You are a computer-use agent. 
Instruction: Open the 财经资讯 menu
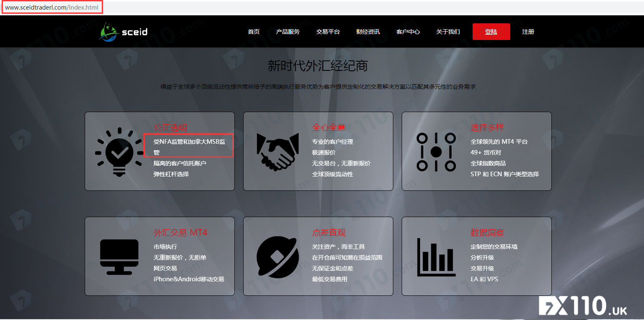[368, 32]
